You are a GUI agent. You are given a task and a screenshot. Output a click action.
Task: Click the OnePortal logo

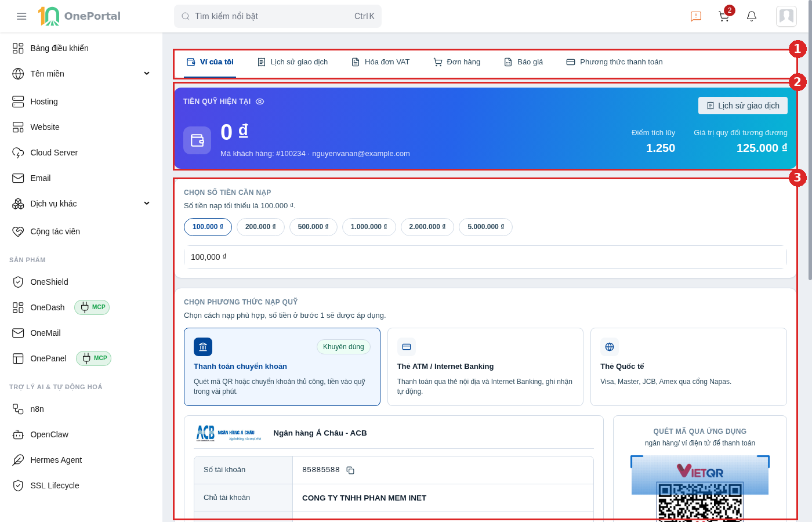79,16
